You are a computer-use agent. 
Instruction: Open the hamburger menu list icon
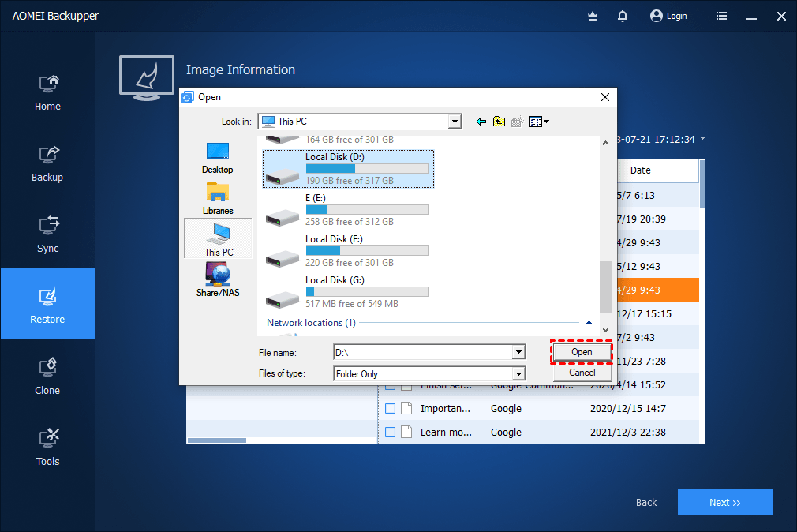pos(721,17)
